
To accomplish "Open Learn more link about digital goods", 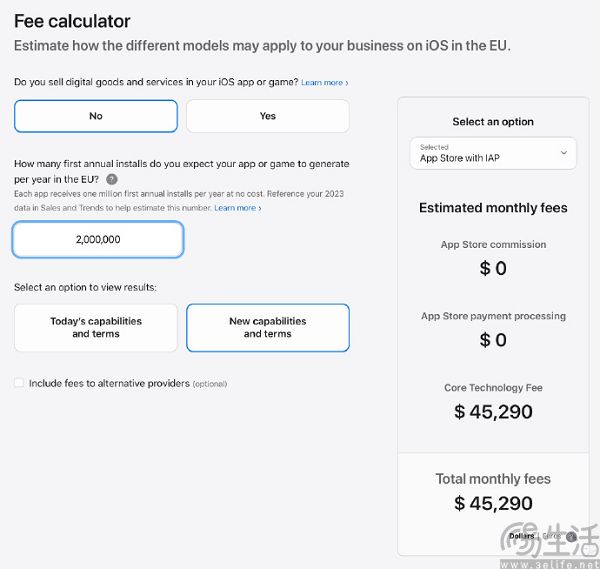I will [325, 82].
